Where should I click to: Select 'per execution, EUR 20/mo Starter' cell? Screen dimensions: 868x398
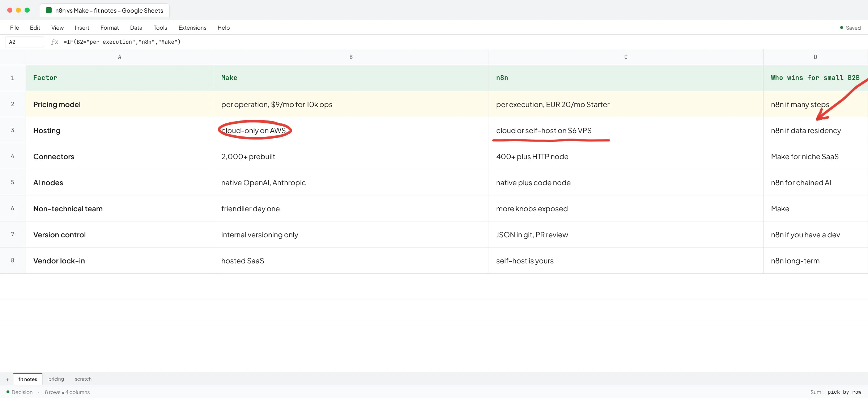pyautogui.click(x=626, y=104)
